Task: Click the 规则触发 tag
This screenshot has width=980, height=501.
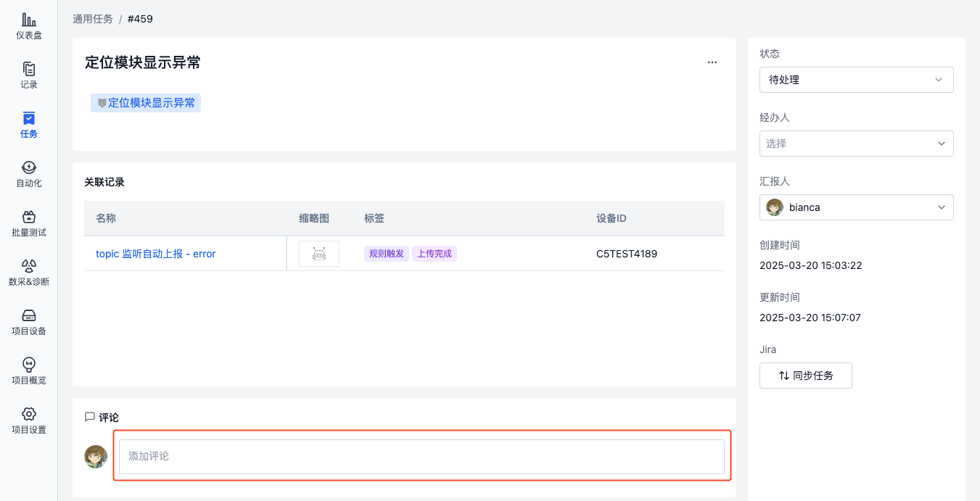Action: click(387, 254)
